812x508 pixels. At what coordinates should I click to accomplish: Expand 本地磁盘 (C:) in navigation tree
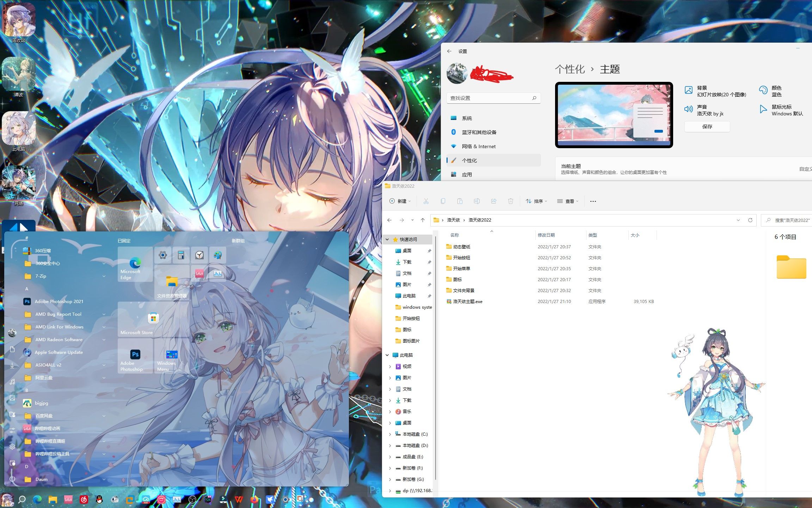[x=390, y=434]
